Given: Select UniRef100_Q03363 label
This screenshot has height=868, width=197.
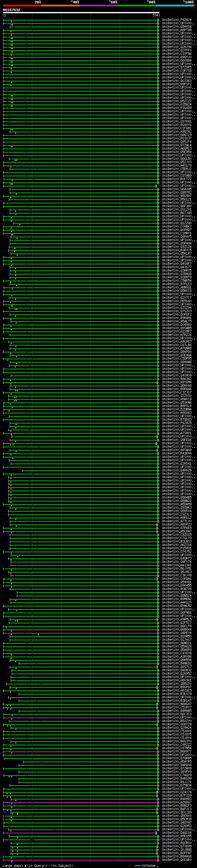Looking at the screenshot, I should [177, 81].
